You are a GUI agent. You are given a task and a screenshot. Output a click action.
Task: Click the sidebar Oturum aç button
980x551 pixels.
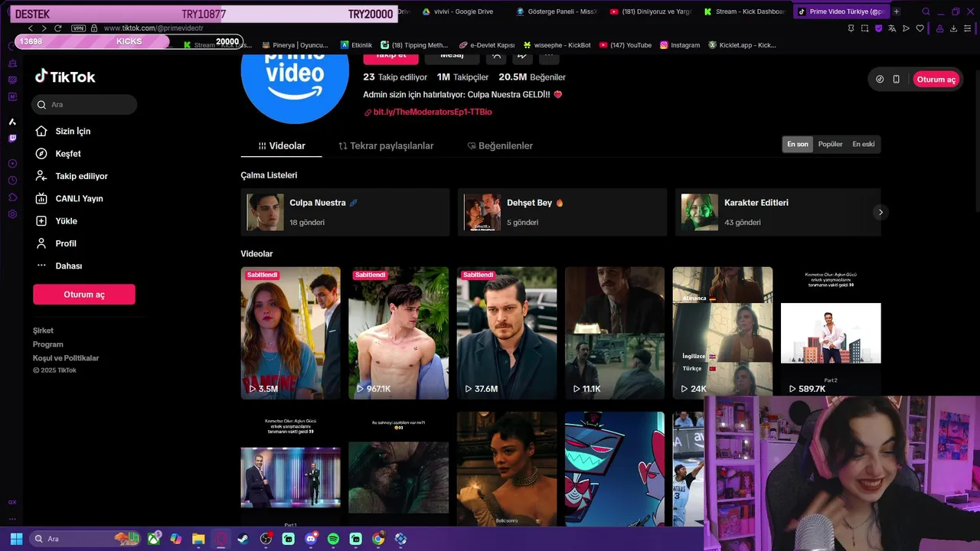click(84, 295)
